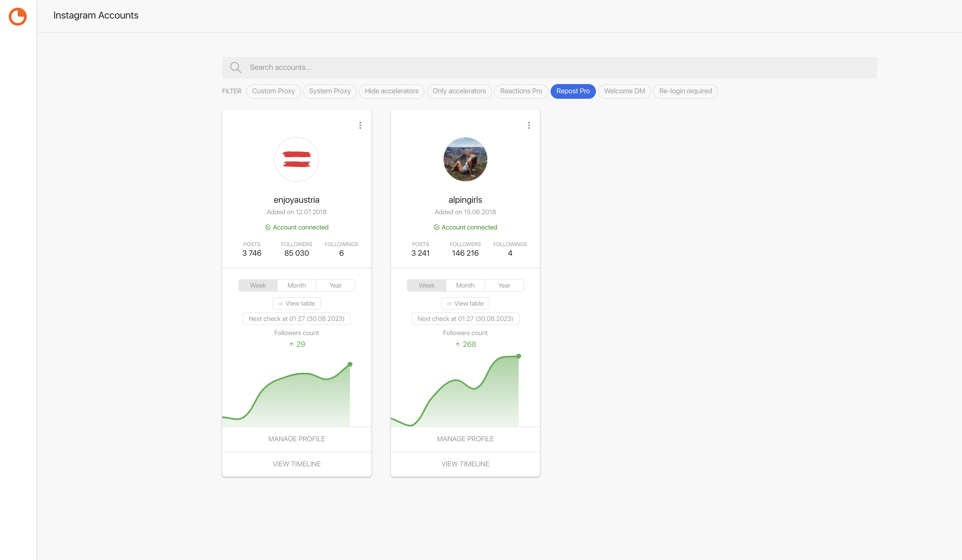This screenshot has width=962, height=560.
Task: Open enjoyaustria three-dot options menu
Action: [360, 125]
